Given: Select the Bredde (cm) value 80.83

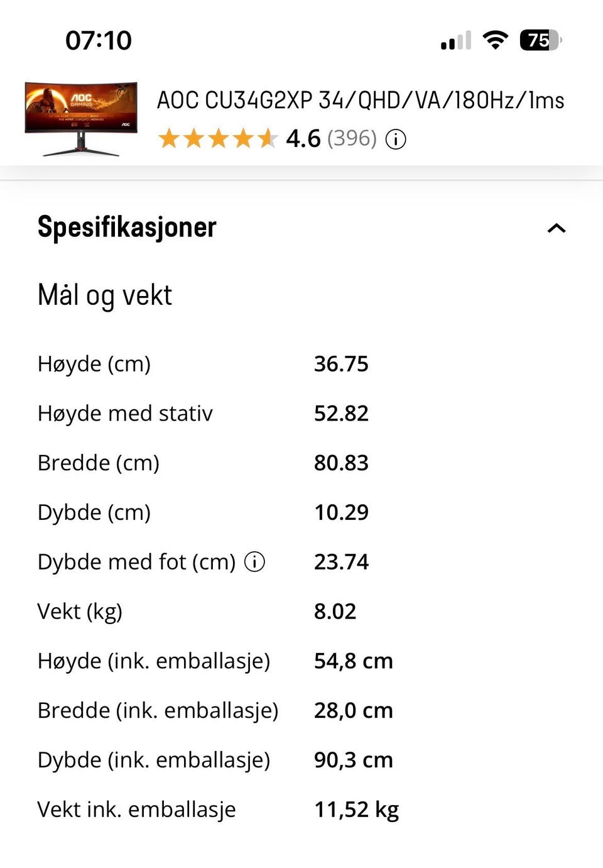Looking at the screenshot, I should tap(341, 463).
